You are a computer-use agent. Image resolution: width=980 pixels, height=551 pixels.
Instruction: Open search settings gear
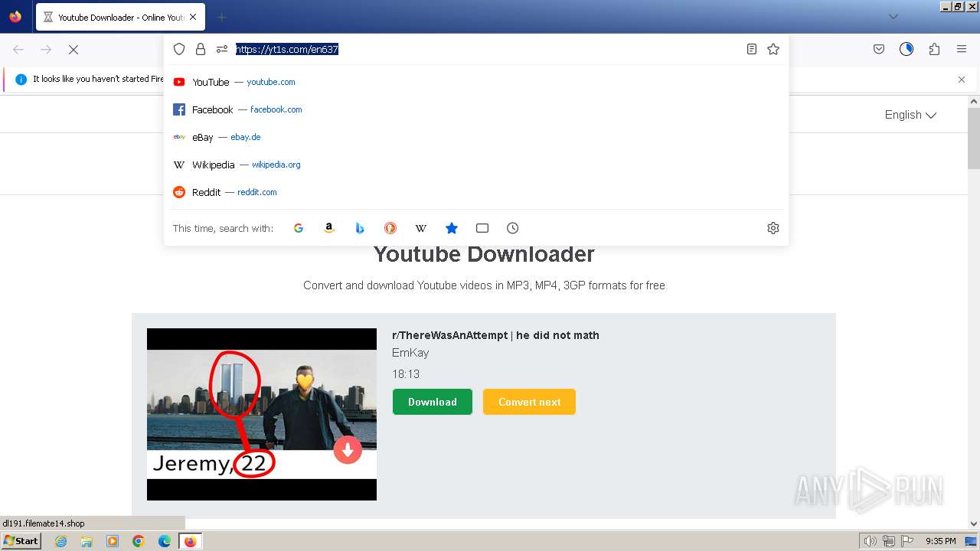pos(773,228)
